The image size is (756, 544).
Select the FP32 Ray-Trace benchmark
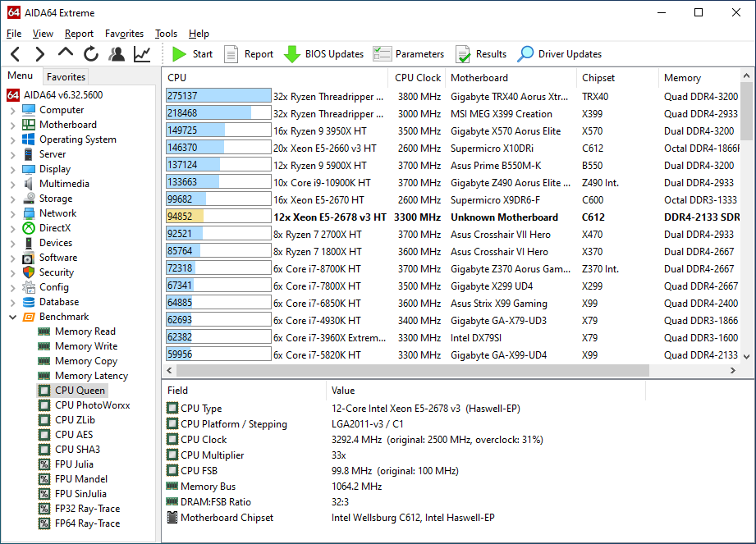pyautogui.click(x=87, y=509)
